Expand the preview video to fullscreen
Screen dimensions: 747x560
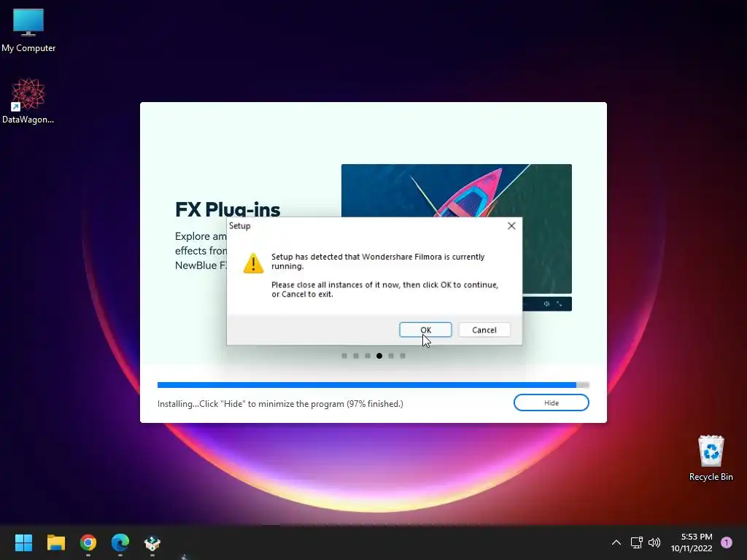pyautogui.click(x=560, y=304)
